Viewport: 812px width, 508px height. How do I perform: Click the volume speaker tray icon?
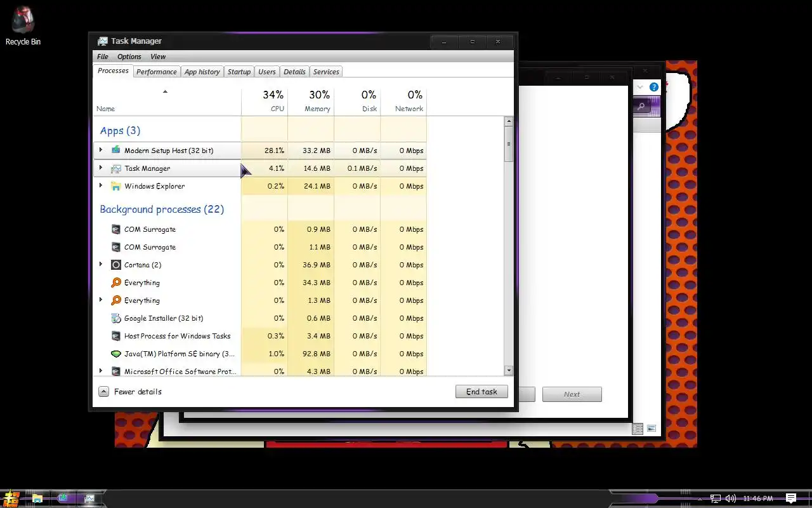click(x=731, y=498)
